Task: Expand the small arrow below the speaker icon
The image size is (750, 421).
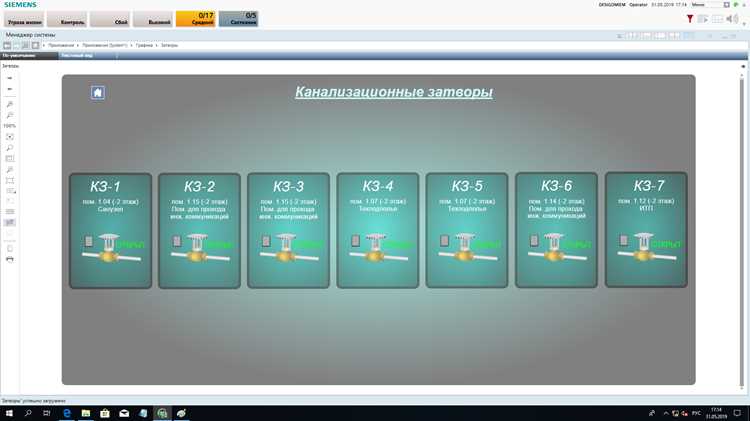Action: point(744,23)
